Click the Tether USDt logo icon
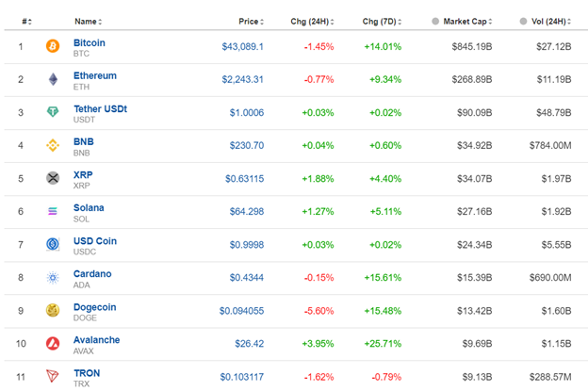Viewport: 588px width, 391px height. [x=53, y=112]
